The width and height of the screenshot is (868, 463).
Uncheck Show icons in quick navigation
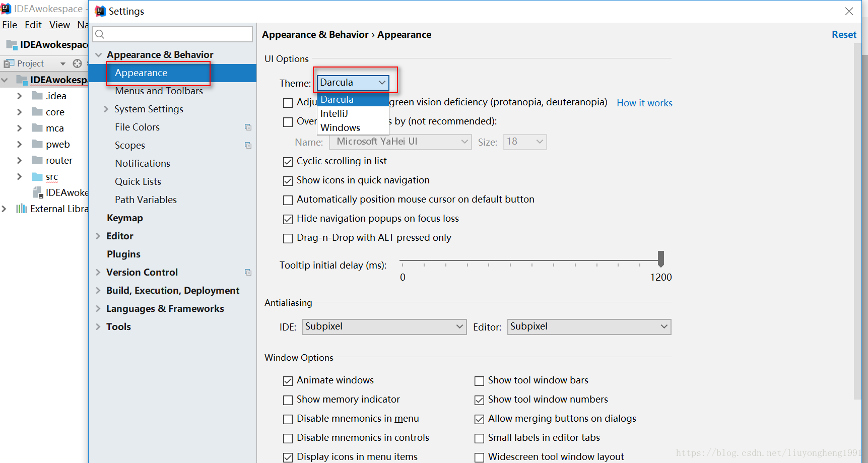(288, 181)
